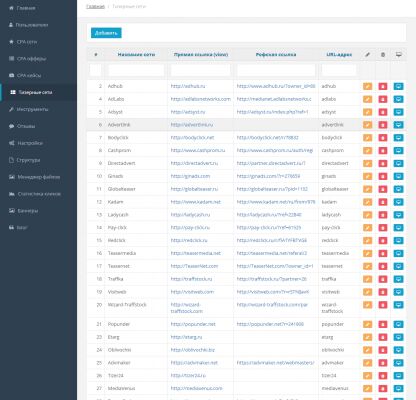
Task: Focus the Название сети filter field
Action: click(x=136, y=70)
